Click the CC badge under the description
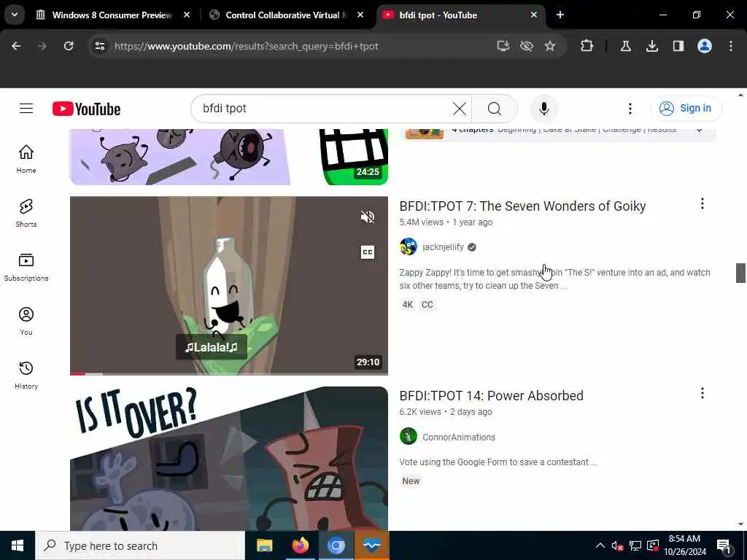Viewport: 747px width, 560px height. [427, 305]
